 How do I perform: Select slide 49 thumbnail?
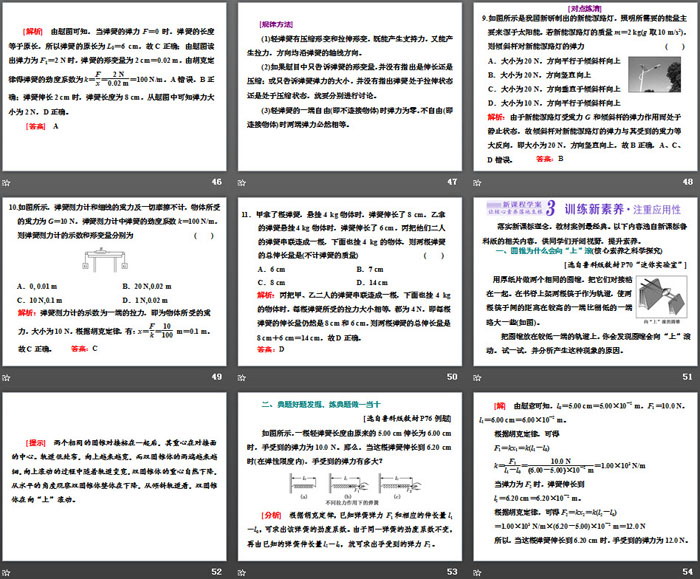click(x=114, y=282)
